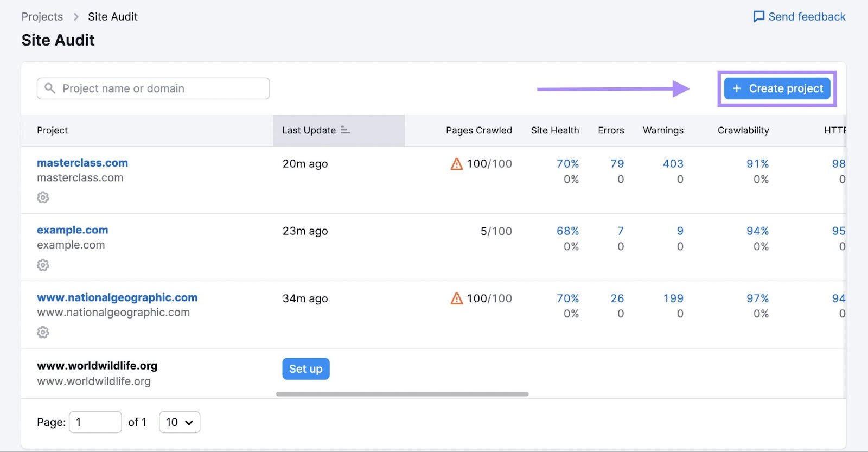
Task: Open 97% crawlability for nationalgeographic.com
Action: 758,298
